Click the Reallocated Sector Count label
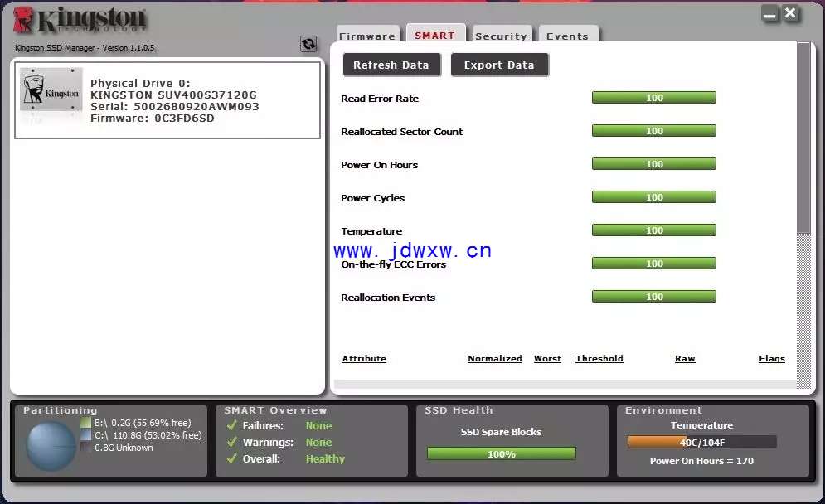 [x=402, y=132]
